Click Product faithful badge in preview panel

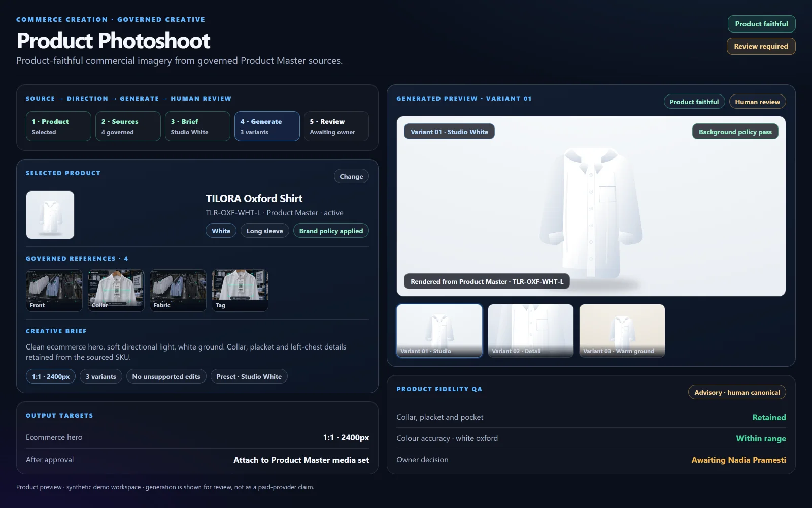tap(694, 102)
